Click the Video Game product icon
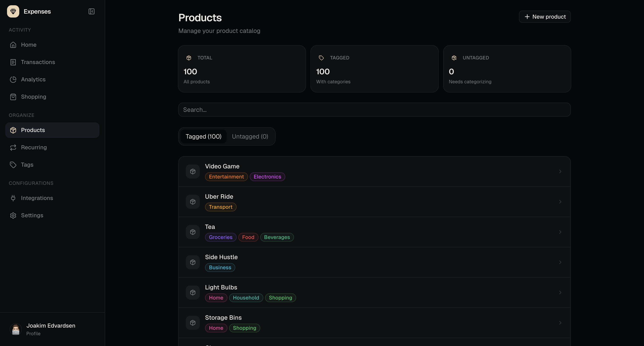 click(193, 171)
